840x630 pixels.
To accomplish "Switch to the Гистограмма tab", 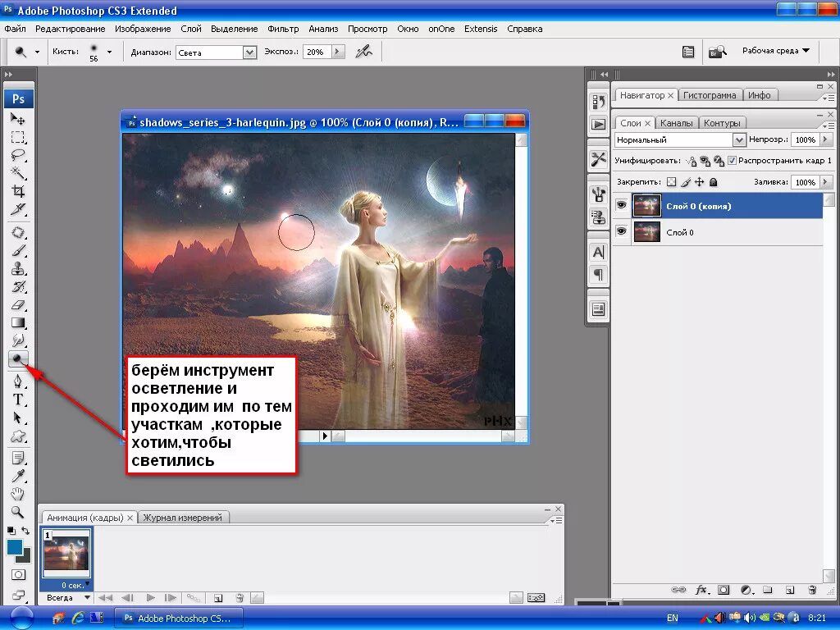I will point(710,95).
